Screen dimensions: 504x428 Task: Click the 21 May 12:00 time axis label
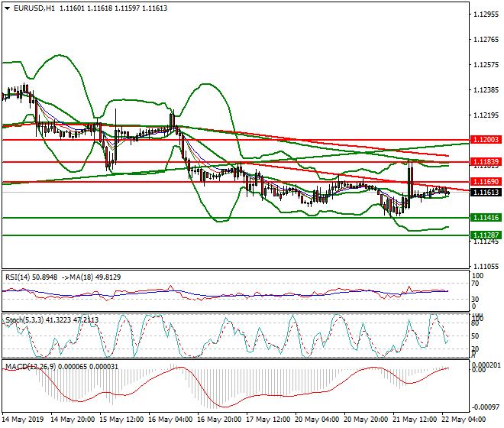click(415, 420)
